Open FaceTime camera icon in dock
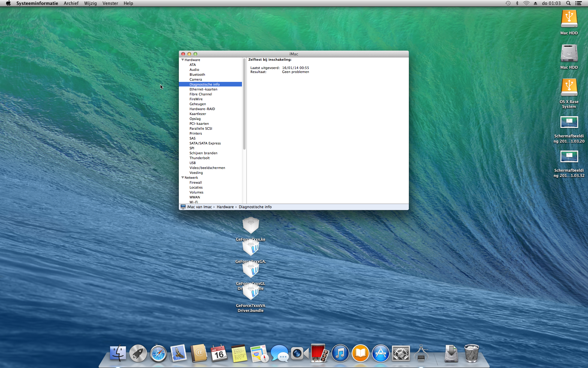 [x=300, y=353]
